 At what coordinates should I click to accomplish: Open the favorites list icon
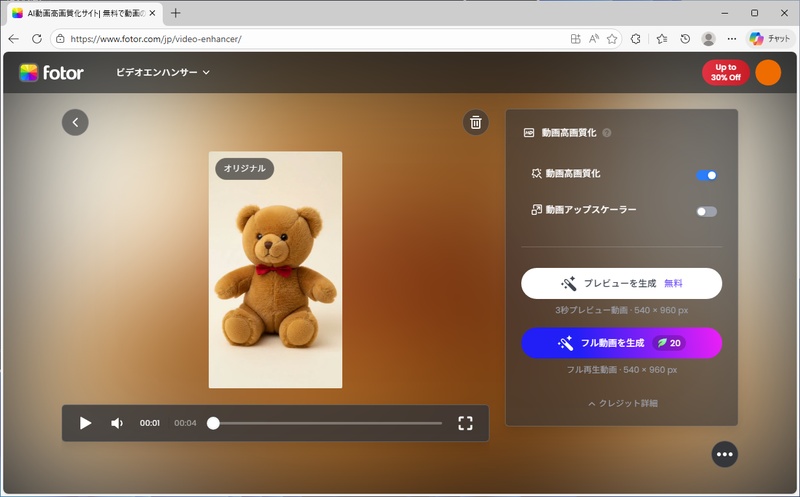click(662, 39)
